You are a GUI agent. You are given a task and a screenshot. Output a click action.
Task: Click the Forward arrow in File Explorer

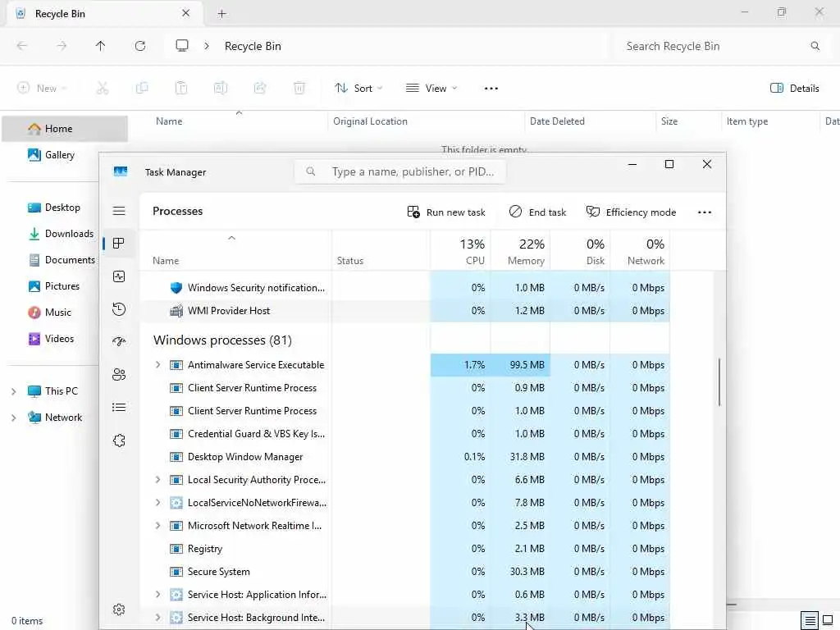tap(62, 46)
